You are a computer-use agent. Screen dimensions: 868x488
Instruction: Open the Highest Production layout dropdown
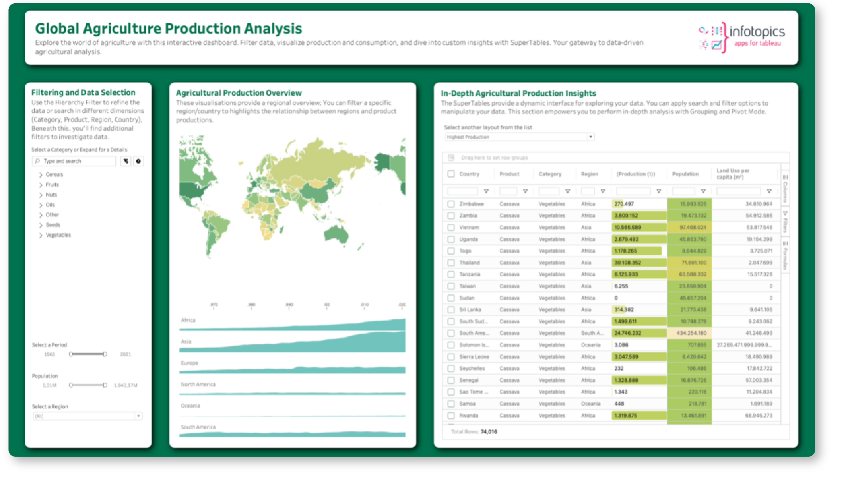click(519, 137)
